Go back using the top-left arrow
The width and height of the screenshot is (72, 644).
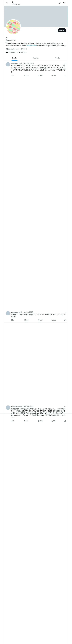(x=7, y=3)
